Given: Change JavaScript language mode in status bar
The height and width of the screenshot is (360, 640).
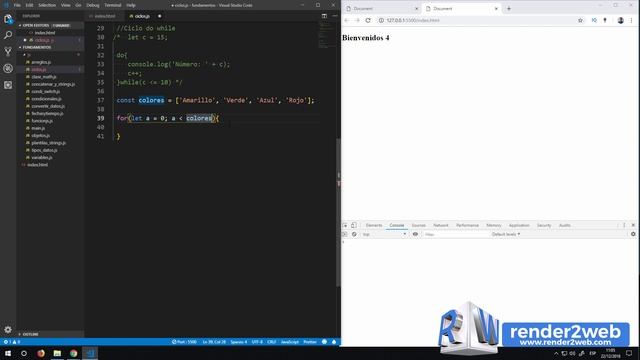Looking at the screenshot, I should (290, 342).
